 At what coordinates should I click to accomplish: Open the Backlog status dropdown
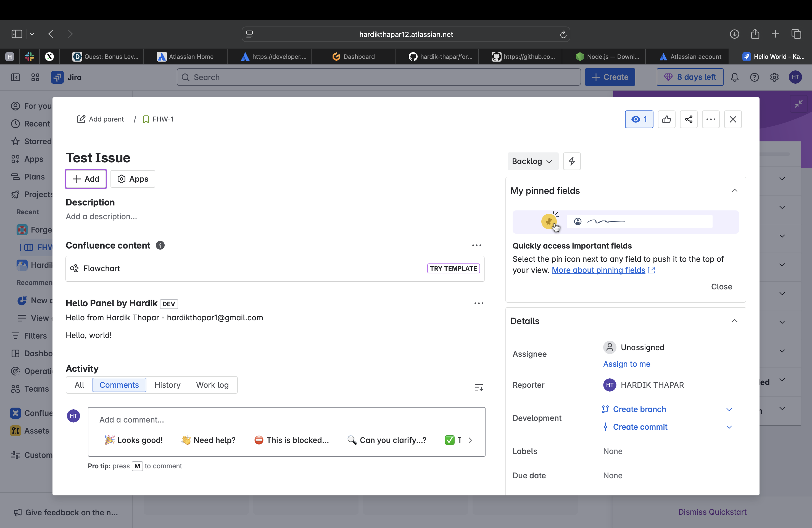click(532, 161)
